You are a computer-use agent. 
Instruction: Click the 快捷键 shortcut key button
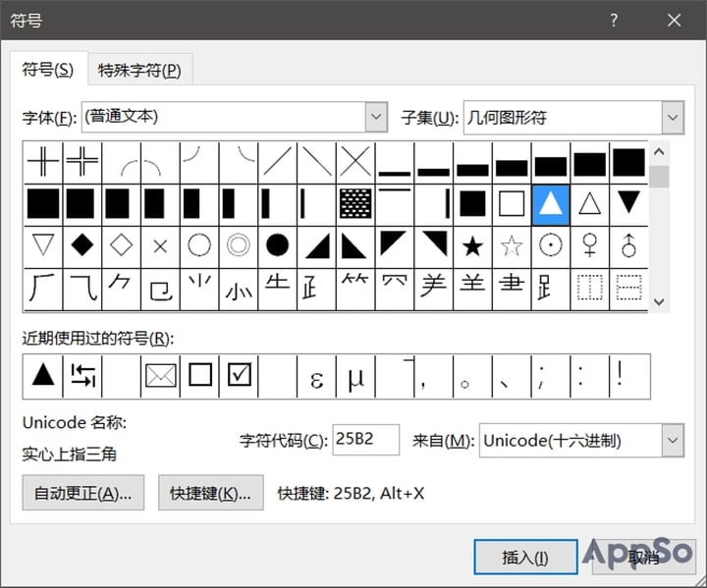click(210, 493)
